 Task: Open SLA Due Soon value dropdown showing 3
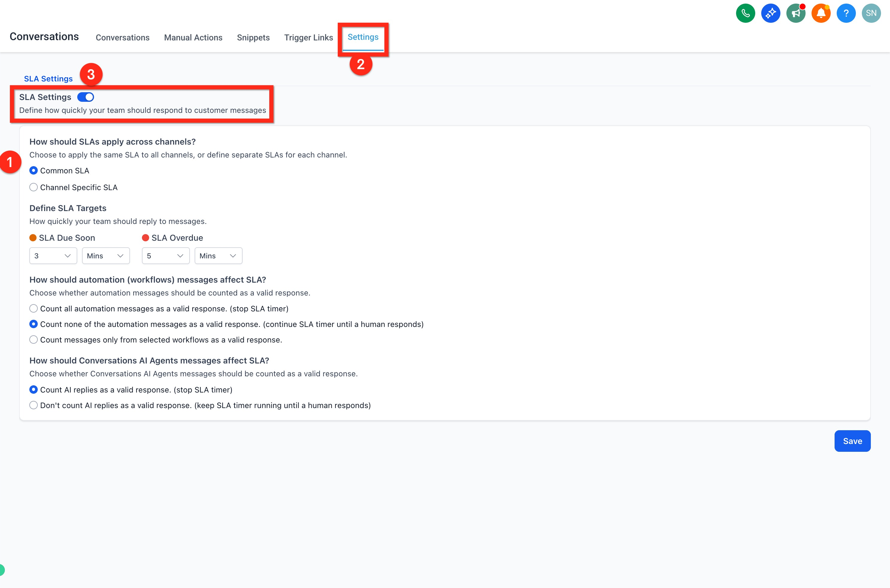coord(53,256)
